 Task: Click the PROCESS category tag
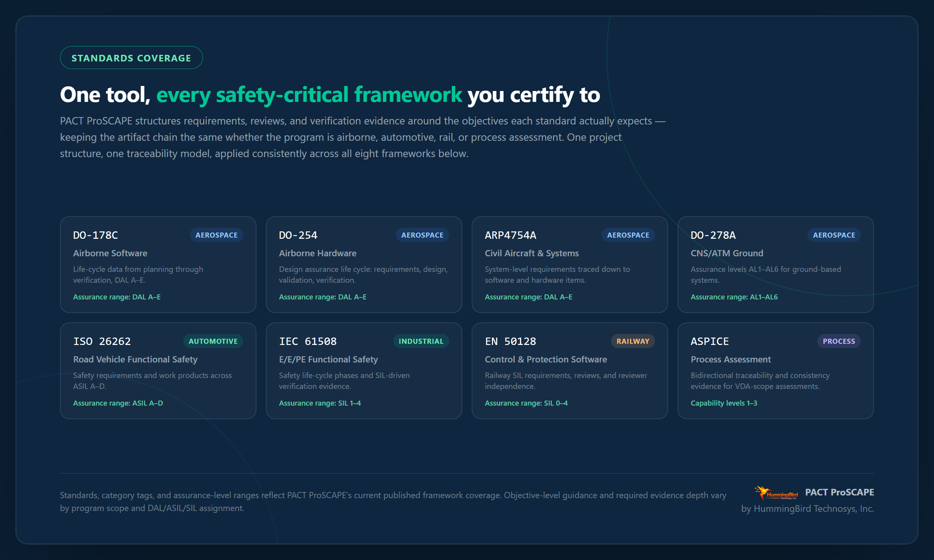click(839, 341)
